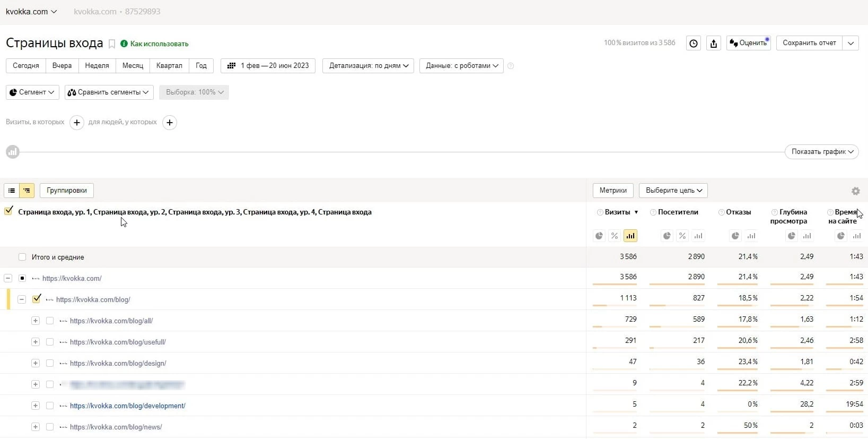Collapse the https://kvokka.com/blog/ row
The image size is (868, 439).
[x=22, y=299]
